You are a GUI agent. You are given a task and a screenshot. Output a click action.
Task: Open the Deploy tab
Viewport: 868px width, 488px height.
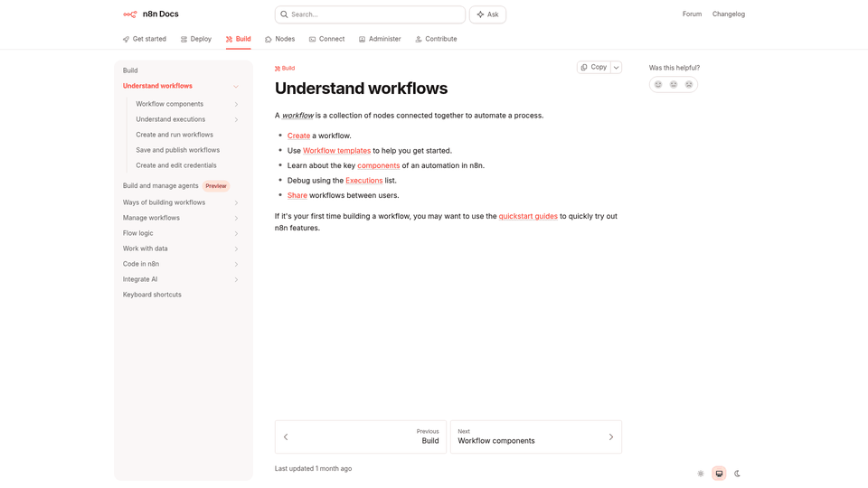click(196, 39)
